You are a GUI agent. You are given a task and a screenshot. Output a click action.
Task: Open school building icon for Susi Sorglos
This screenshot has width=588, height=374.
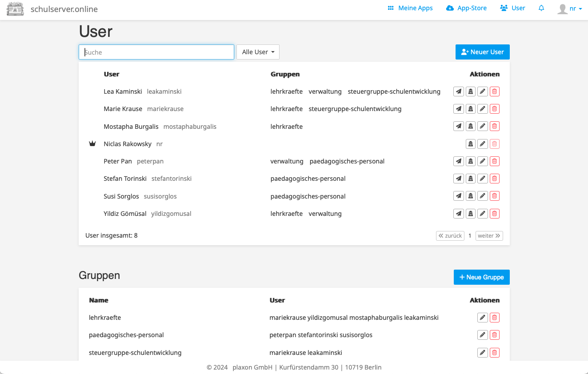click(x=470, y=195)
